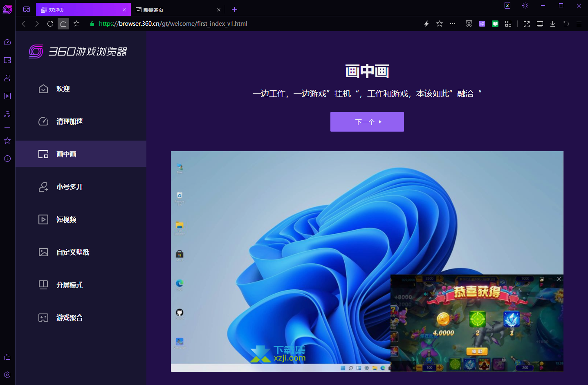Select 游戏聚合 in the sidebar menu
The height and width of the screenshot is (385, 588).
click(81, 318)
